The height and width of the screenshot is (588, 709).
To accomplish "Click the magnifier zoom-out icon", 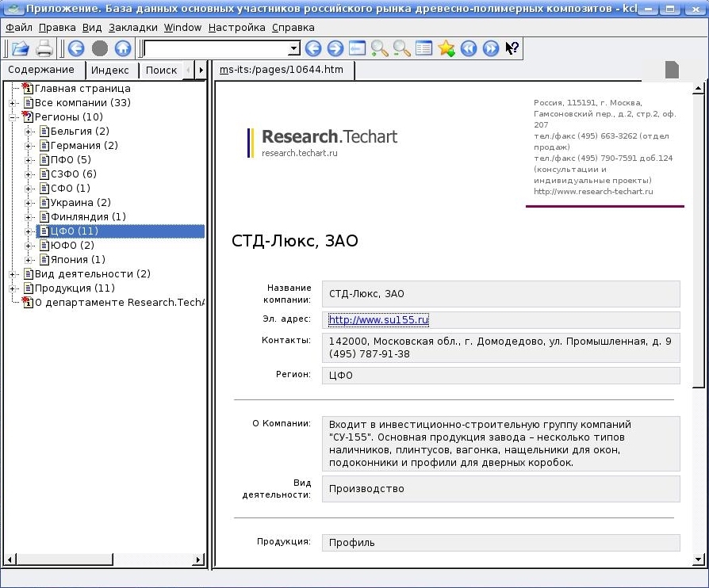I will pyautogui.click(x=401, y=48).
